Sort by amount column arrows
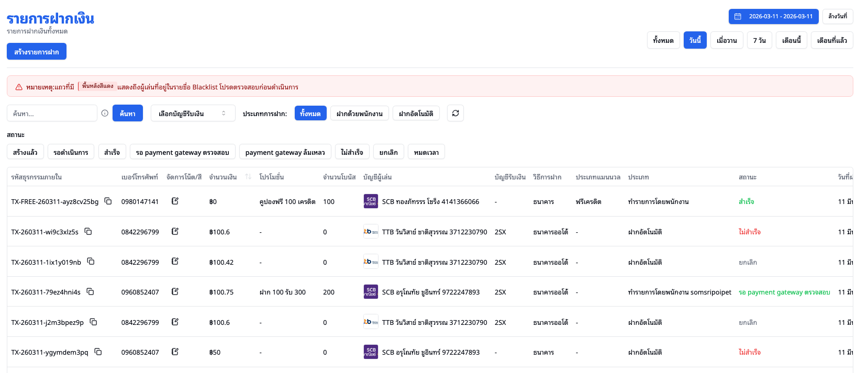This screenshot has height=373, width=868. [x=248, y=177]
